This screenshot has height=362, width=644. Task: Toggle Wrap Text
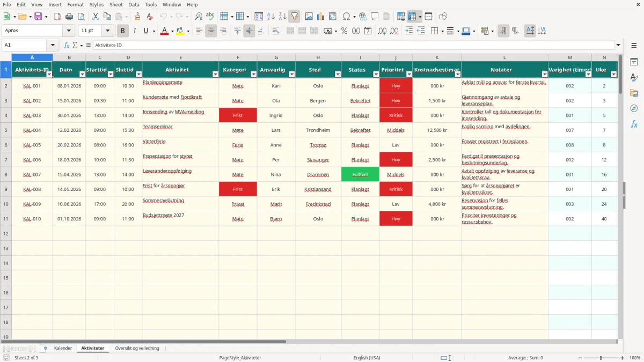coord(275,31)
